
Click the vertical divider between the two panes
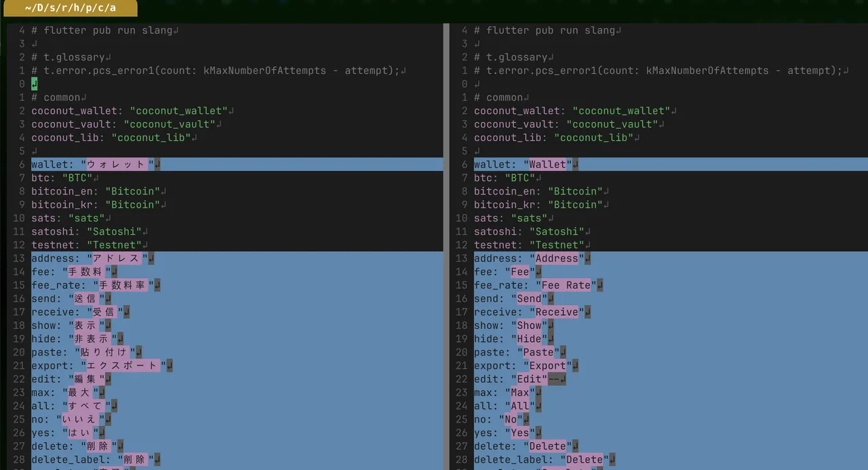(446, 244)
